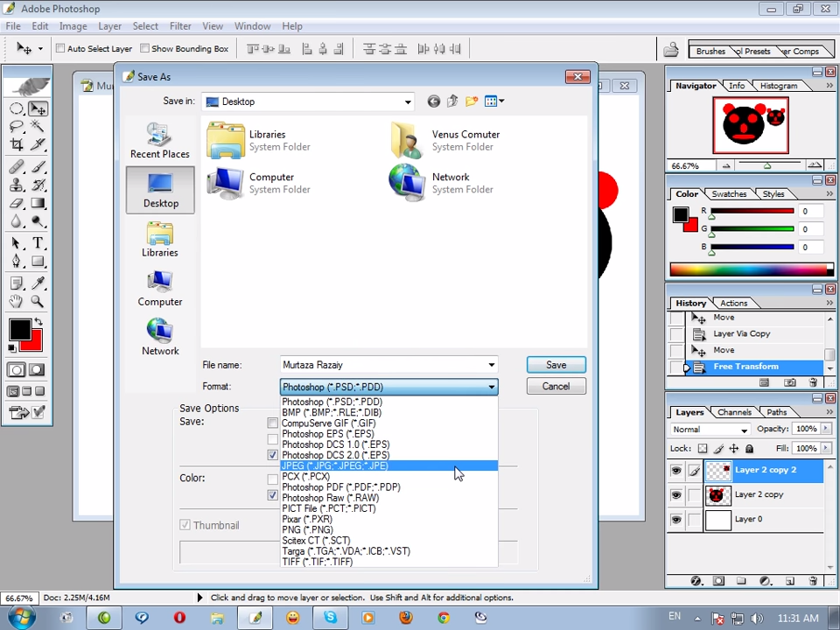Open the File Browser icon in options bar

(671, 50)
